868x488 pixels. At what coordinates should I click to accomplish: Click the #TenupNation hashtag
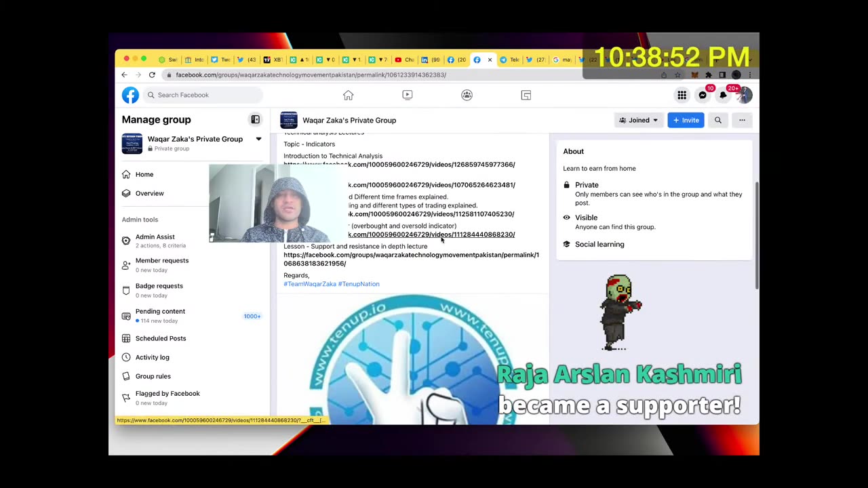[x=359, y=284]
